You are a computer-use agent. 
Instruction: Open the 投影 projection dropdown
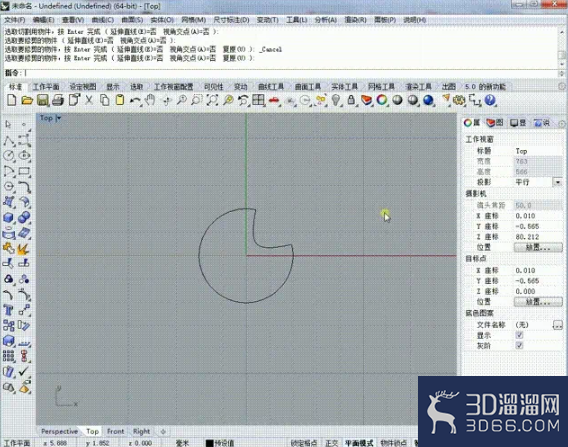point(557,182)
